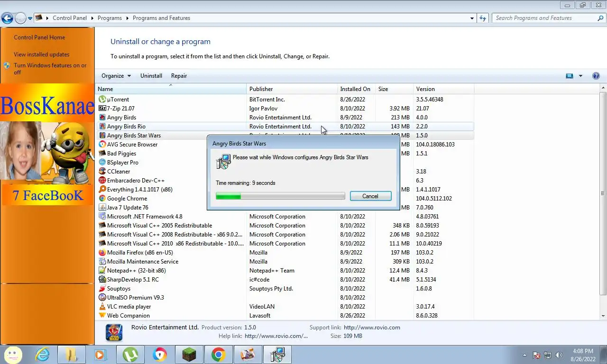Open uTorrent from the taskbar
This screenshot has height=364, width=607.
tap(131, 355)
